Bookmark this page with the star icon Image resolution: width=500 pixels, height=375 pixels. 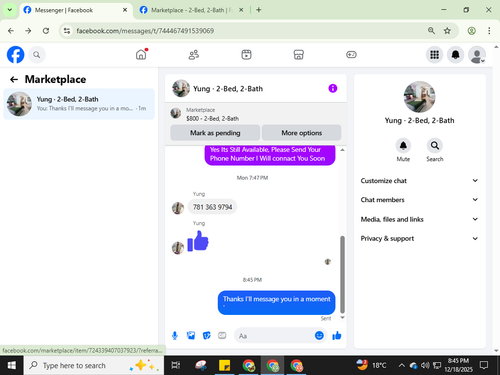click(x=447, y=31)
